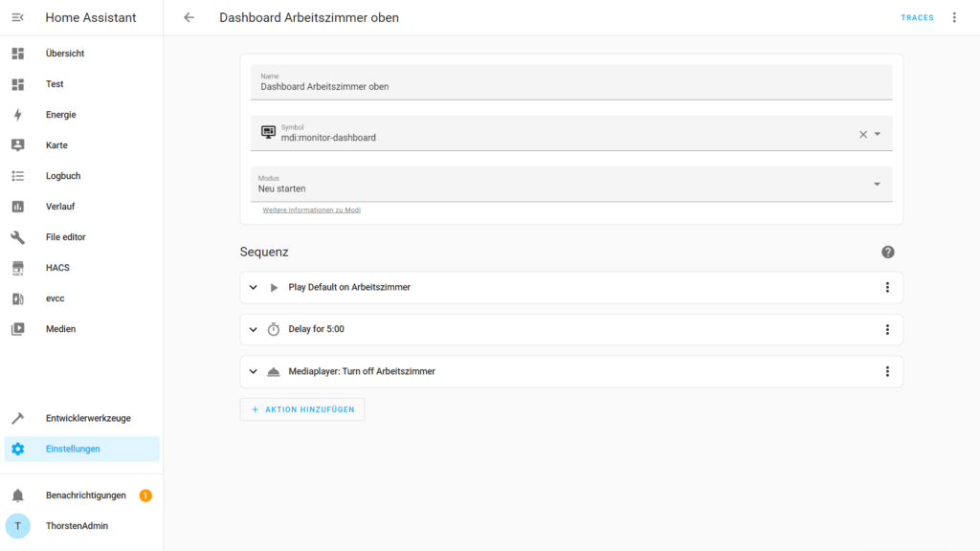Open the Modus dropdown
Image resolution: width=980 pixels, height=551 pixels.
(x=877, y=184)
